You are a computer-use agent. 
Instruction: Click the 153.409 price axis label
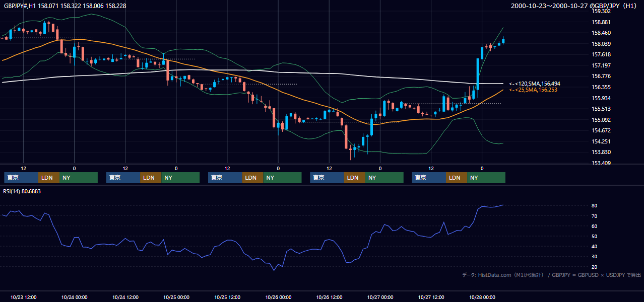coord(601,163)
